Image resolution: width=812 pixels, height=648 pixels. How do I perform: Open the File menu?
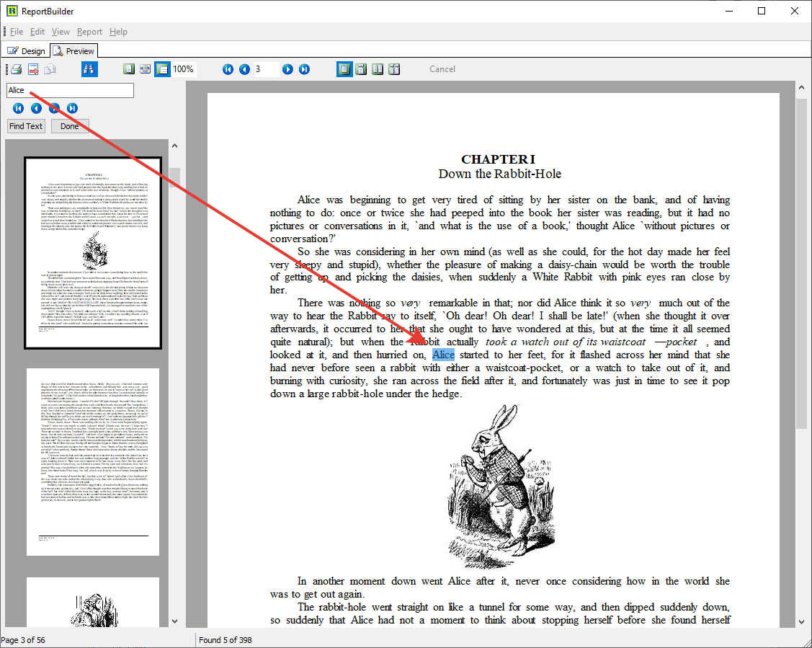[17, 32]
